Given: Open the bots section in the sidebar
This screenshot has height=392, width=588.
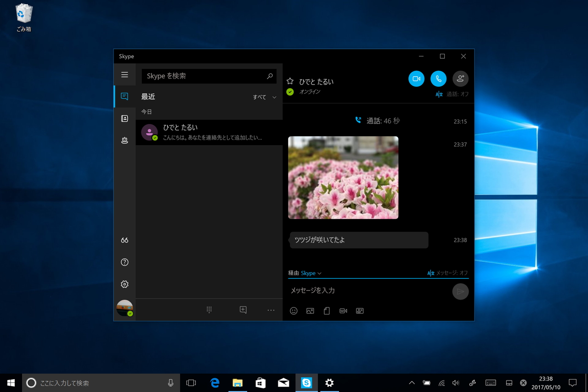Looking at the screenshot, I should point(124,141).
